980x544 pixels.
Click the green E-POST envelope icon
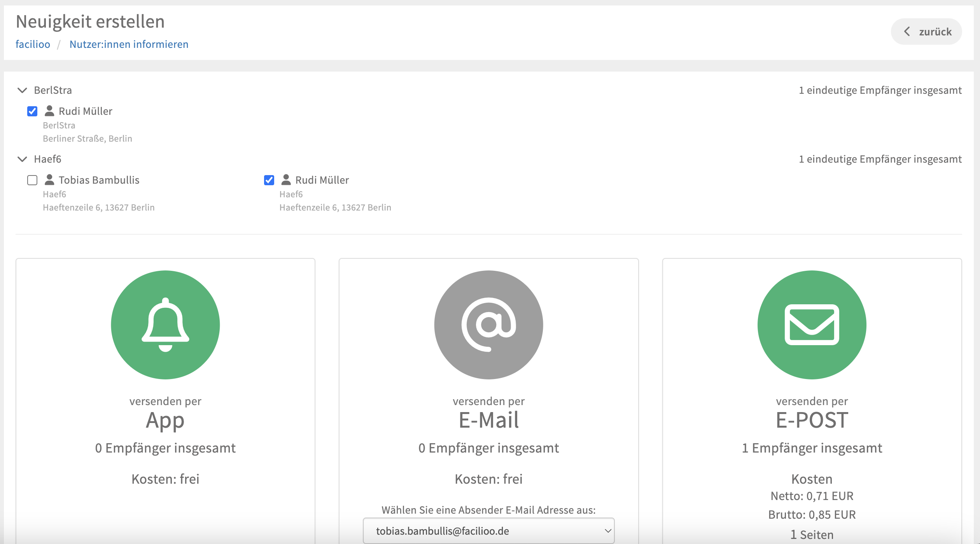[812, 325]
